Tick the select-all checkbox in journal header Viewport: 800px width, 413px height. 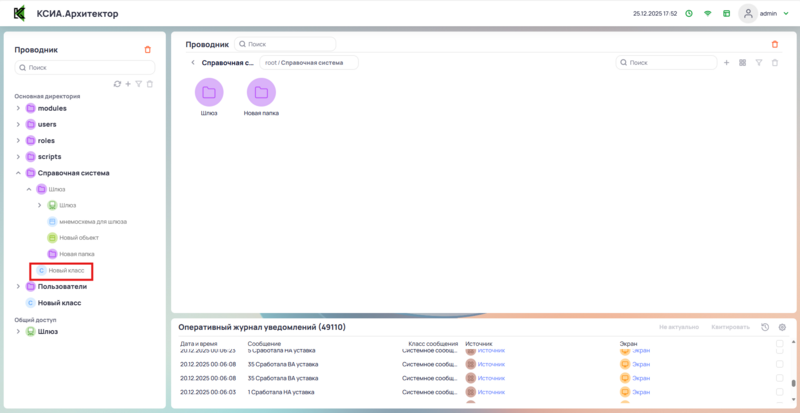[x=779, y=343]
